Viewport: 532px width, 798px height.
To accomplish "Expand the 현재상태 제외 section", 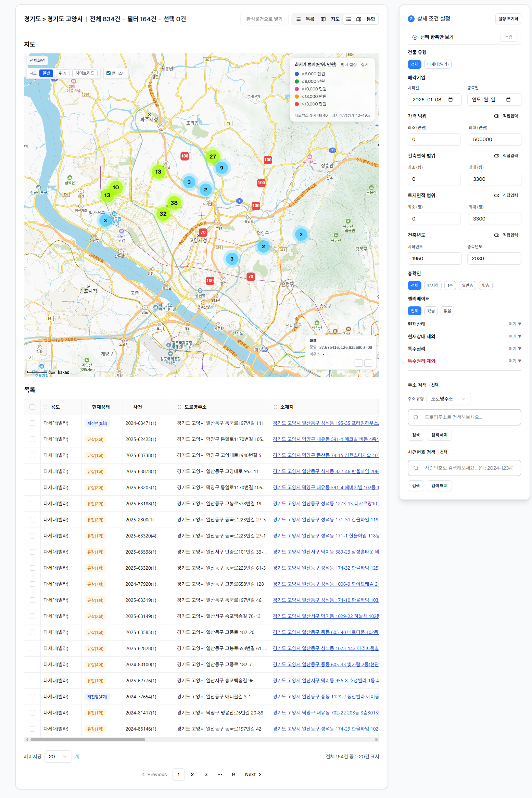I will coord(515,337).
